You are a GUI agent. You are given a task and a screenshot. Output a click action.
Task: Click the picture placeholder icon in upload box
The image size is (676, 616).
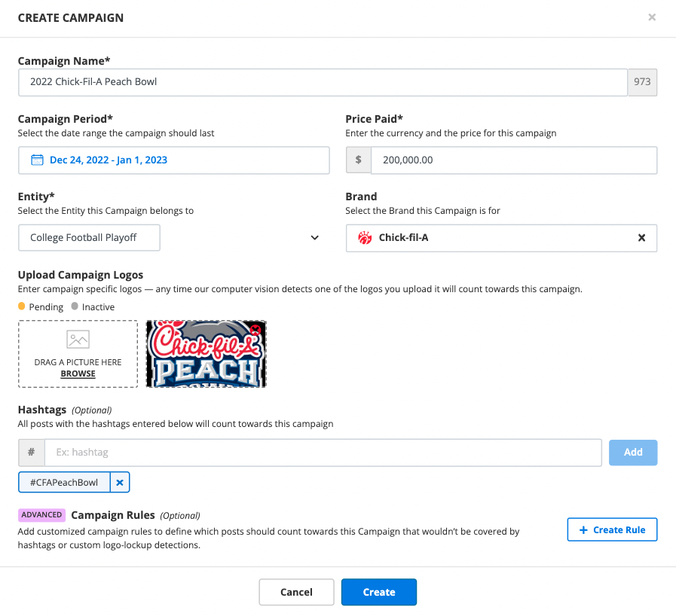[78, 340]
